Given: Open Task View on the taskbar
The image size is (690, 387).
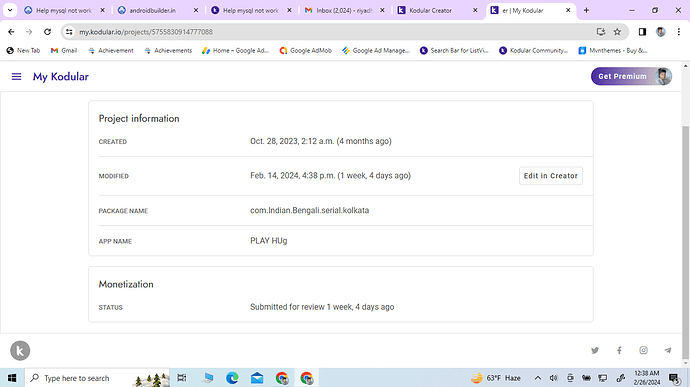Looking at the screenshot, I should [181, 378].
